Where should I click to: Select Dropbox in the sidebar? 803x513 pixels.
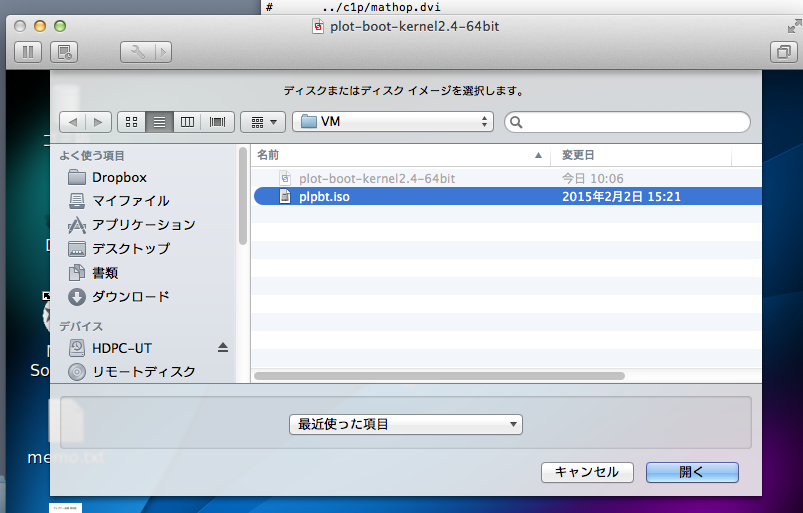(x=118, y=177)
